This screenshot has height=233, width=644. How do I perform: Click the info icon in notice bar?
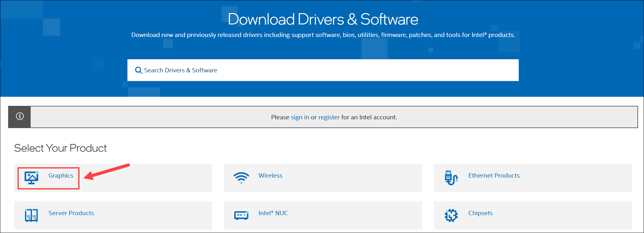(x=20, y=116)
